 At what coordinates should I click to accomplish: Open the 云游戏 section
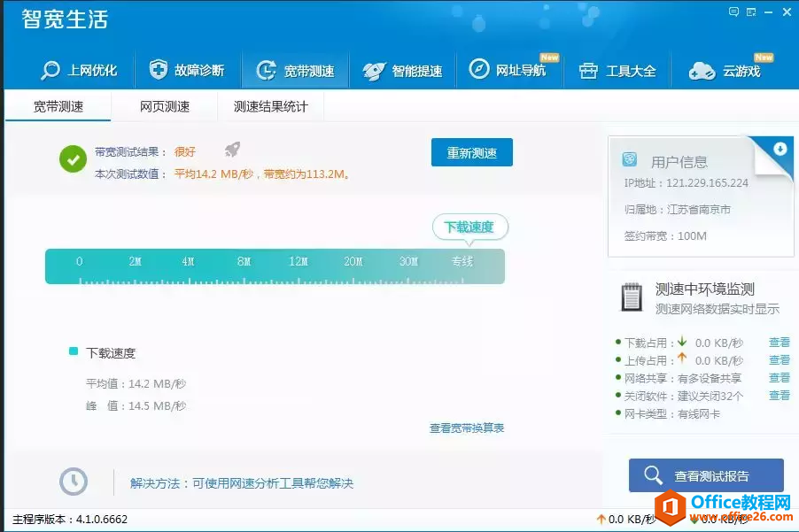point(725,70)
